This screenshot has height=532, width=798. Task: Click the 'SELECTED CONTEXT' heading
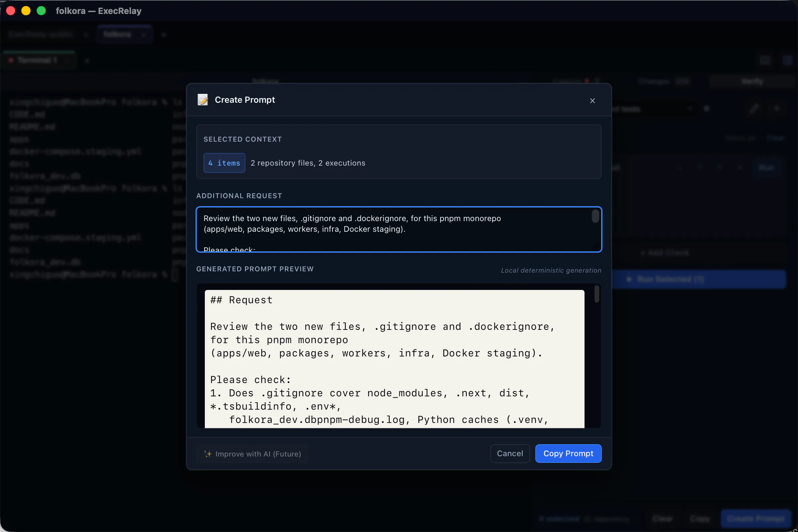243,139
